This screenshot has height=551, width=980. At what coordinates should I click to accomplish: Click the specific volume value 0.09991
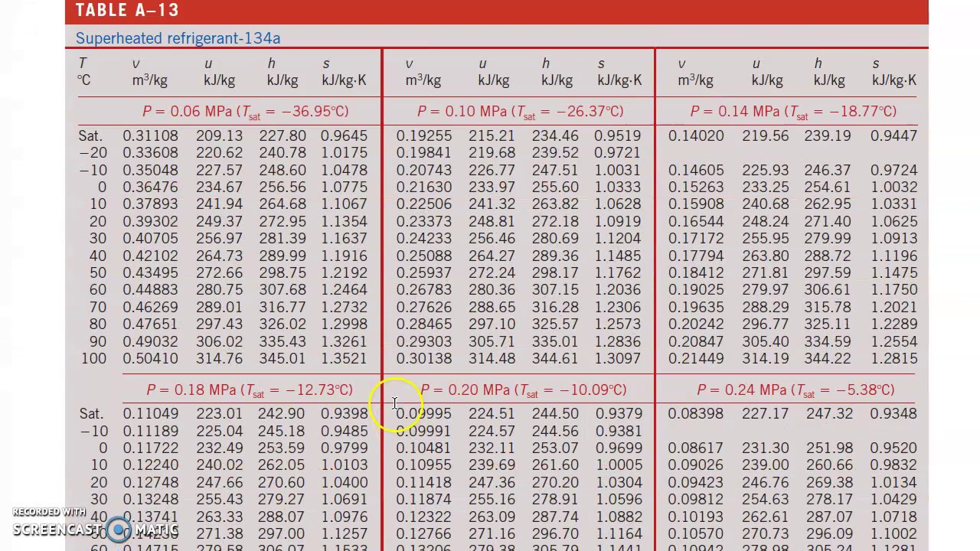[x=423, y=432]
